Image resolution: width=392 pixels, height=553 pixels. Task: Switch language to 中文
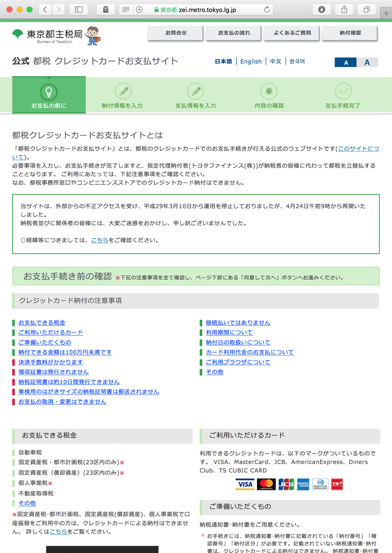tap(275, 61)
